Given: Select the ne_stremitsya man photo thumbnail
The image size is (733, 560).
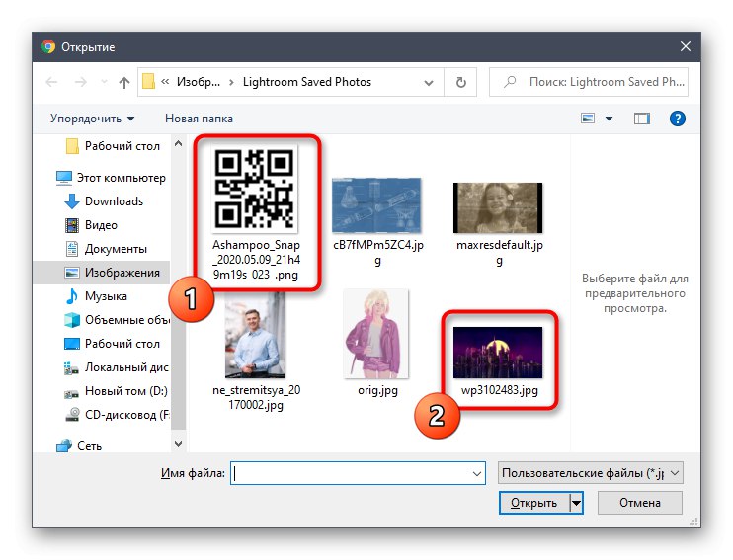Looking at the screenshot, I should coord(255,334).
